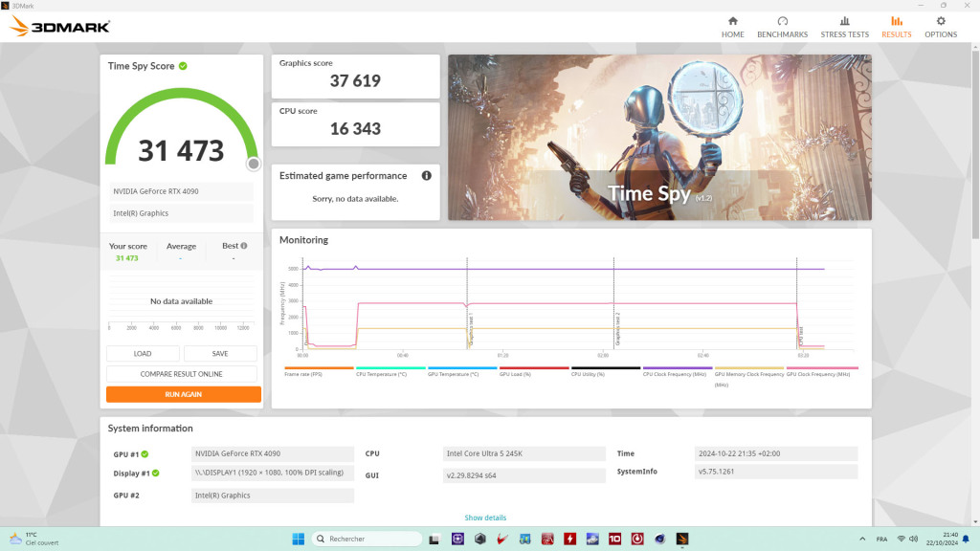Open the clock showing 21:40
Screen dimensions: 980x551
pyautogui.click(x=942, y=539)
